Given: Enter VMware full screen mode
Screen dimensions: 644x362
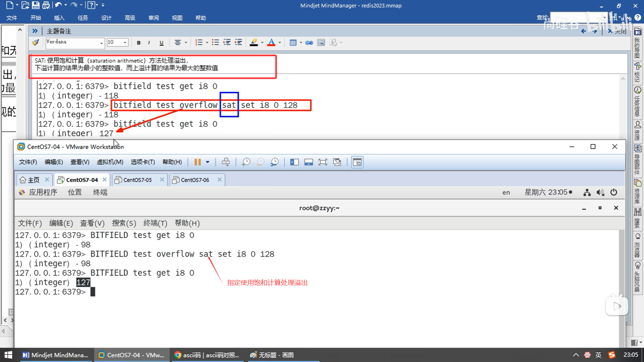Looking at the screenshot, I should point(323,162).
